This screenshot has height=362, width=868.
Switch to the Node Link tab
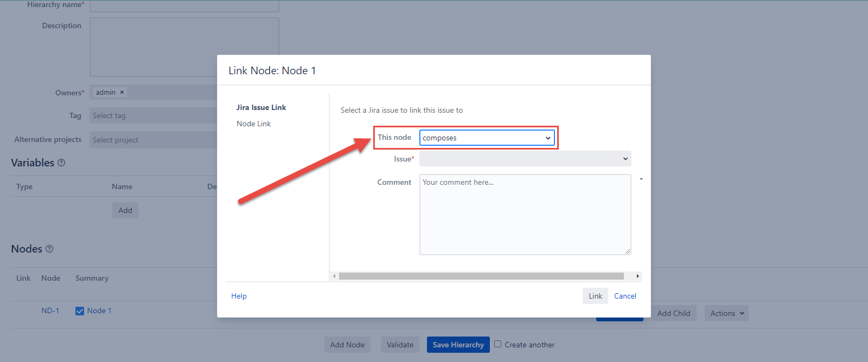click(x=253, y=124)
